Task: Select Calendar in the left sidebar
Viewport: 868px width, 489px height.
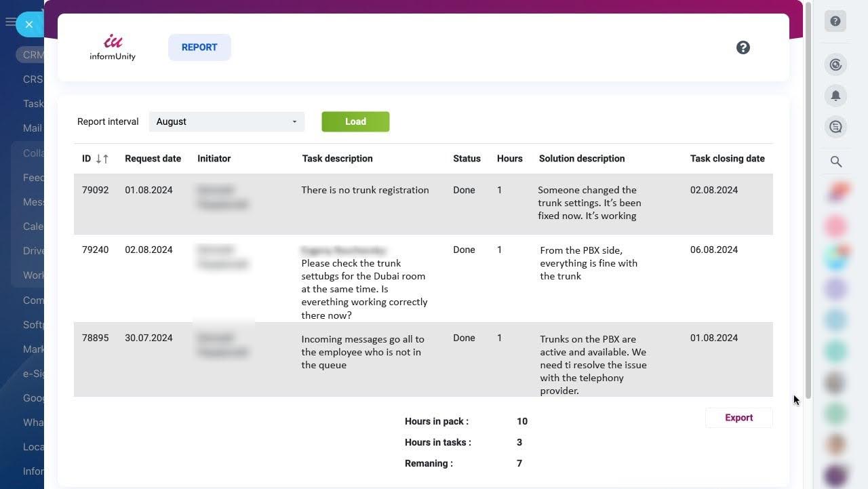Action: tap(33, 226)
